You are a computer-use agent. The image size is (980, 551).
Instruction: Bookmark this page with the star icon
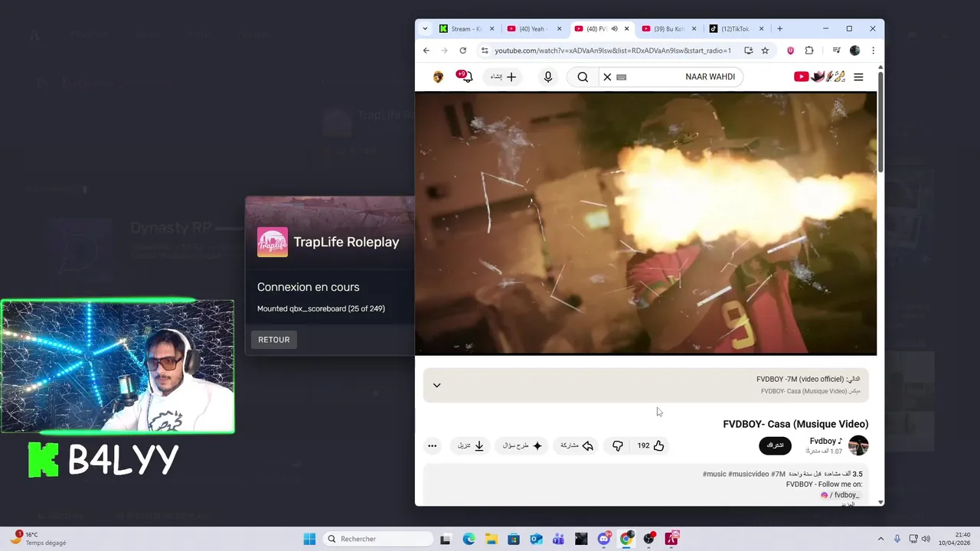click(x=765, y=51)
